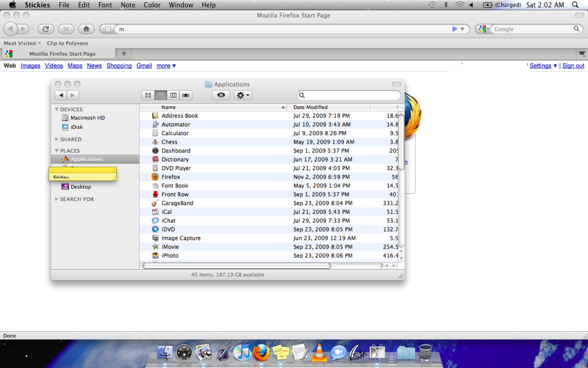
Task: Open the File menu
Action: pyautogui.click(x=64, y=5)
